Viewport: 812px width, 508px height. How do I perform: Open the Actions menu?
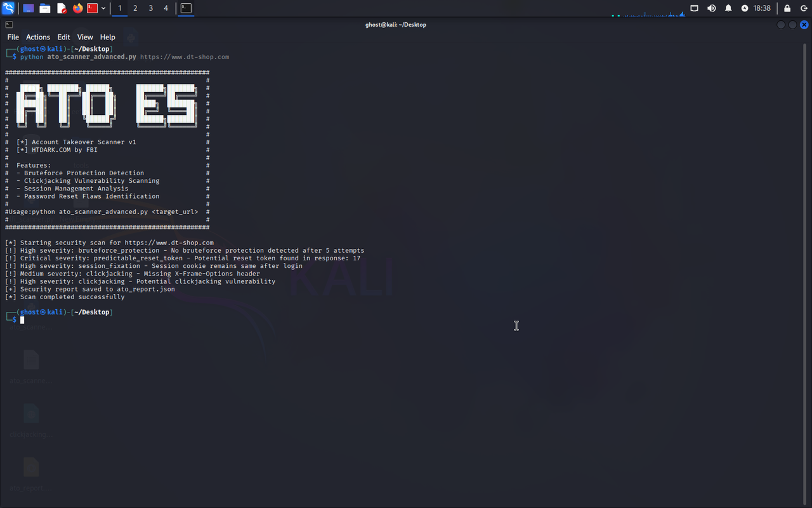pyautogui.click(x=38, y=37)
